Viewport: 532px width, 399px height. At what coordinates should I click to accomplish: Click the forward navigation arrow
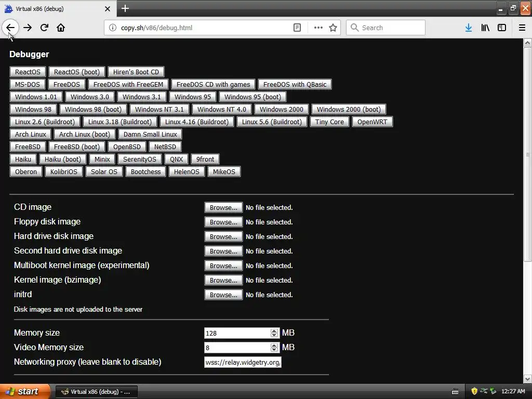28,28
